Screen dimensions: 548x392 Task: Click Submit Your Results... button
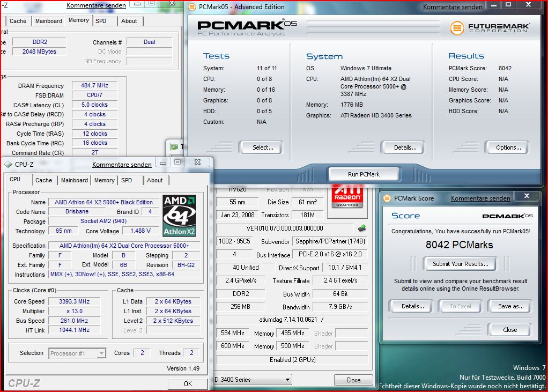pos(460,264)
